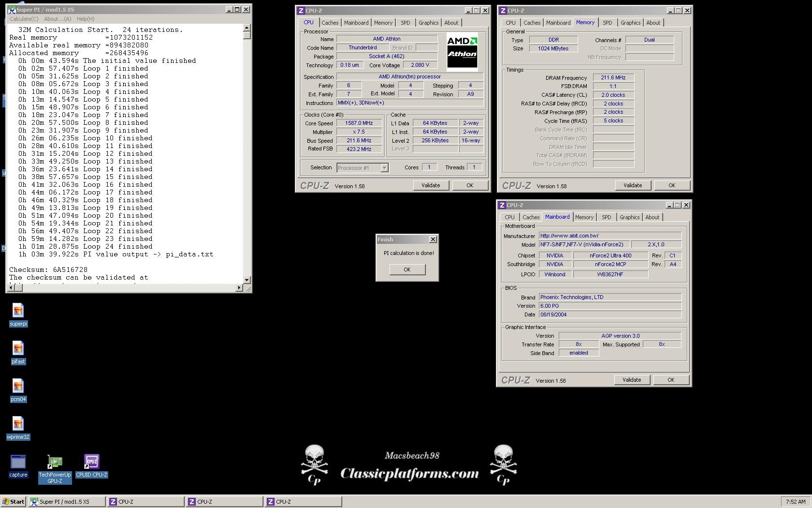The image size is (812, 508).
Task: Click Super PI scroll right arrow
Action: pyautogui.click(x=239, y=288)
